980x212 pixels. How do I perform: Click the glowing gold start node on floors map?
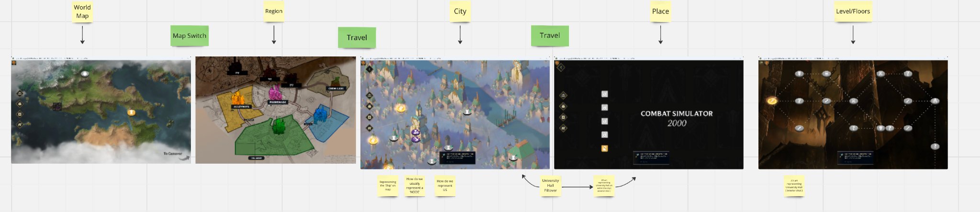[x=772, y=101]
